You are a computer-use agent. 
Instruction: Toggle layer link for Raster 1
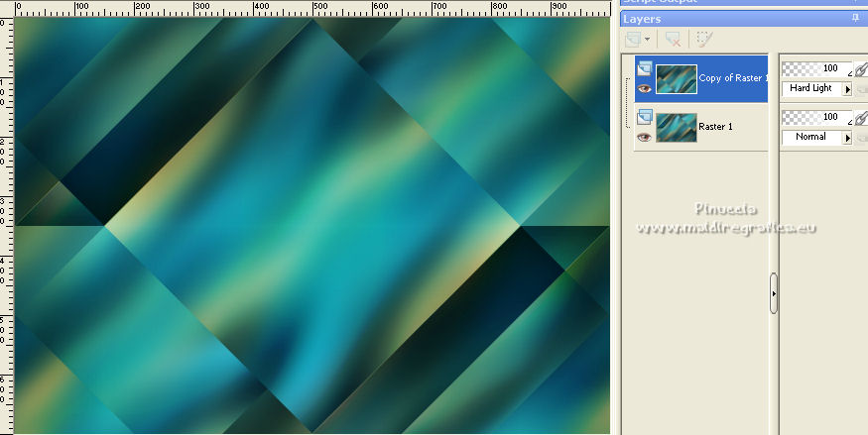[861, 118]
